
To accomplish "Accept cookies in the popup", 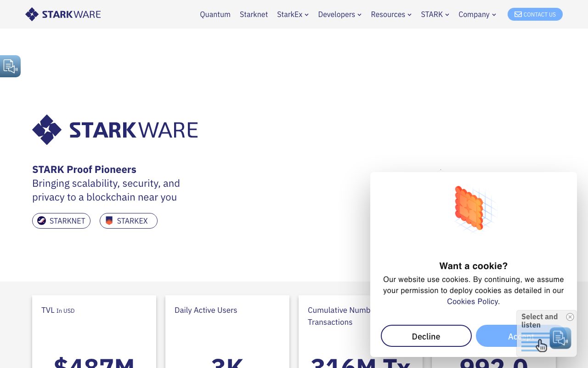I will (496, 336).
